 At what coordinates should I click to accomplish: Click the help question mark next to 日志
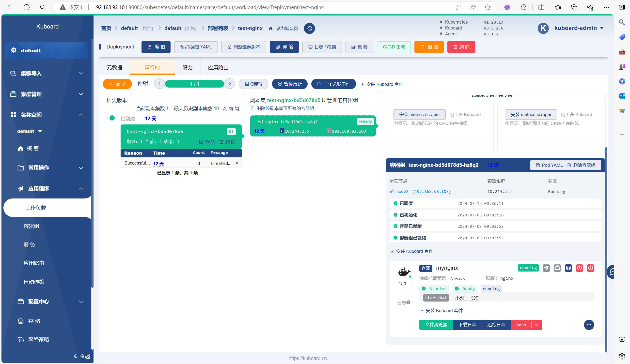[x=409, y=302]
